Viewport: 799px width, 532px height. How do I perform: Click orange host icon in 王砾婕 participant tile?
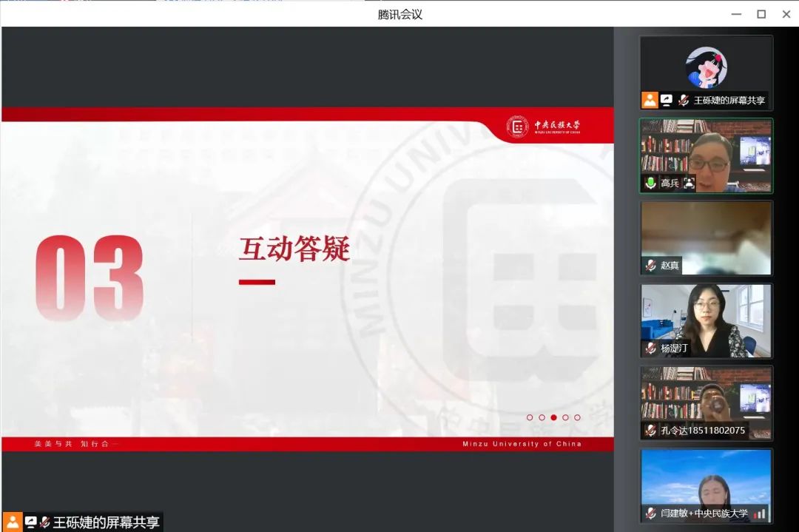pyautogui.click(x=650, y=100)
